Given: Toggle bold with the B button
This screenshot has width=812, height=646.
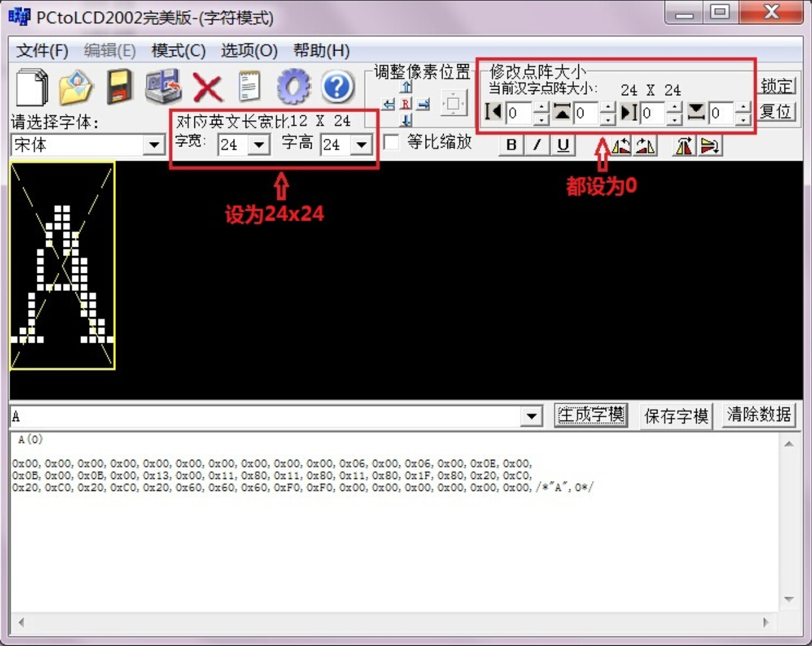Looking at the screenshot, I should click(x=511, y=145).
